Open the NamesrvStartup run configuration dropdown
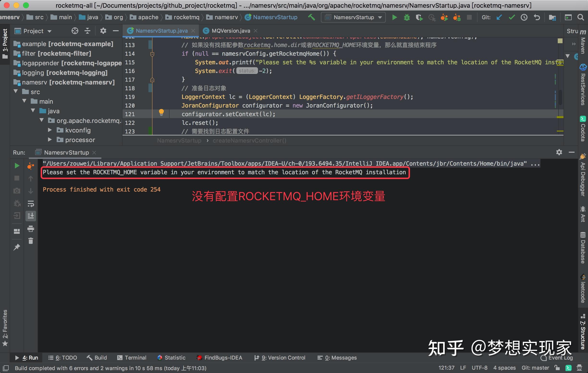Screen dimensions: 588x373 [x=353, y=17]
